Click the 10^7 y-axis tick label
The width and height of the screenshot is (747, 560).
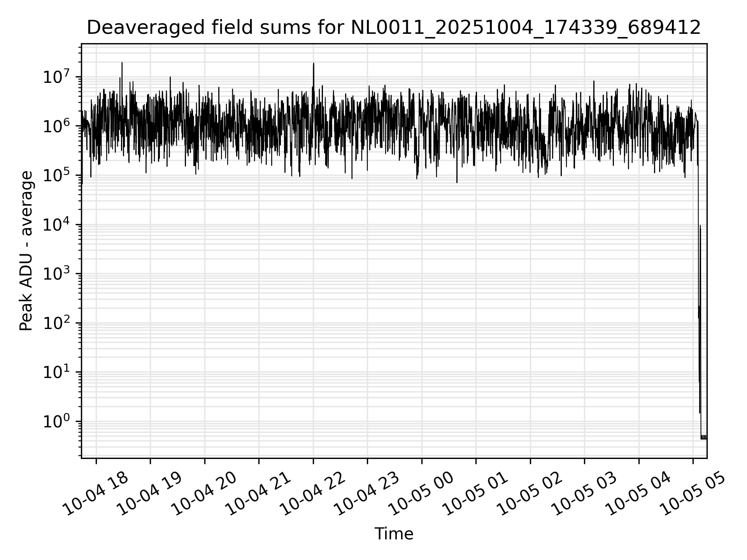click(x=56, y=76)
